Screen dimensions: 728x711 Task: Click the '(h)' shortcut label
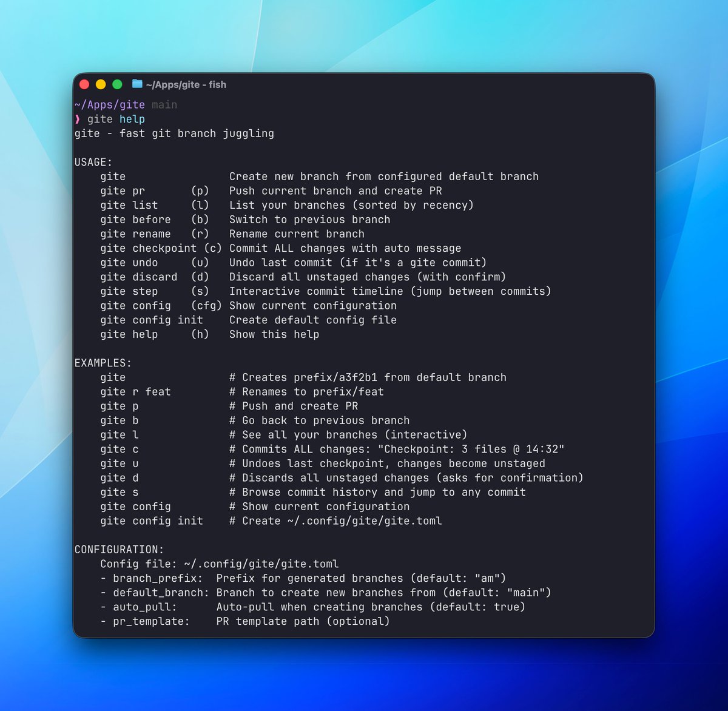click(200, 334)
